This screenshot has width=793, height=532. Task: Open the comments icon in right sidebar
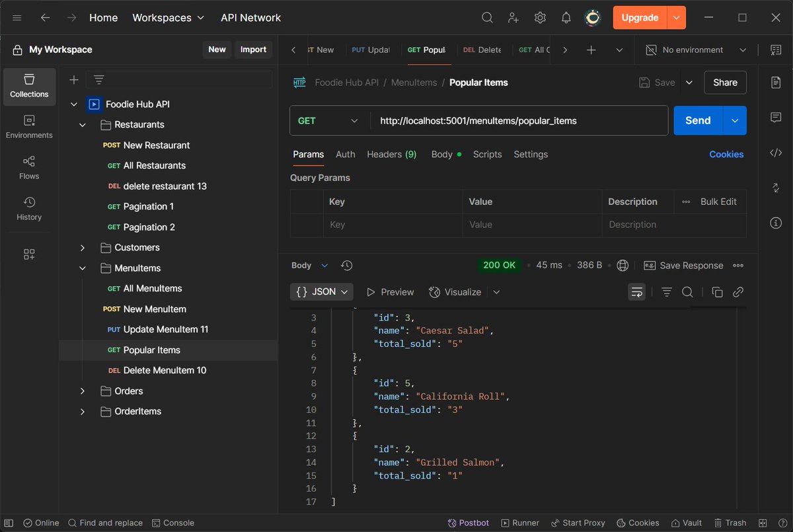click(776, 118)
